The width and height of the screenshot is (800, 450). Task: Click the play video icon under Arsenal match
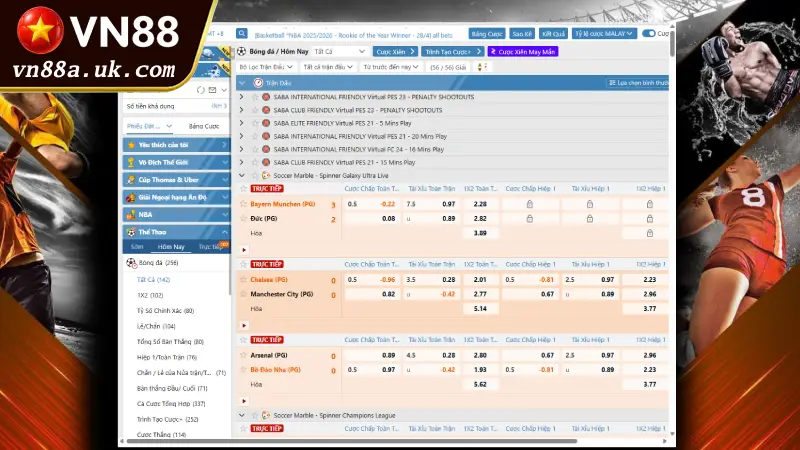[244, 402]
